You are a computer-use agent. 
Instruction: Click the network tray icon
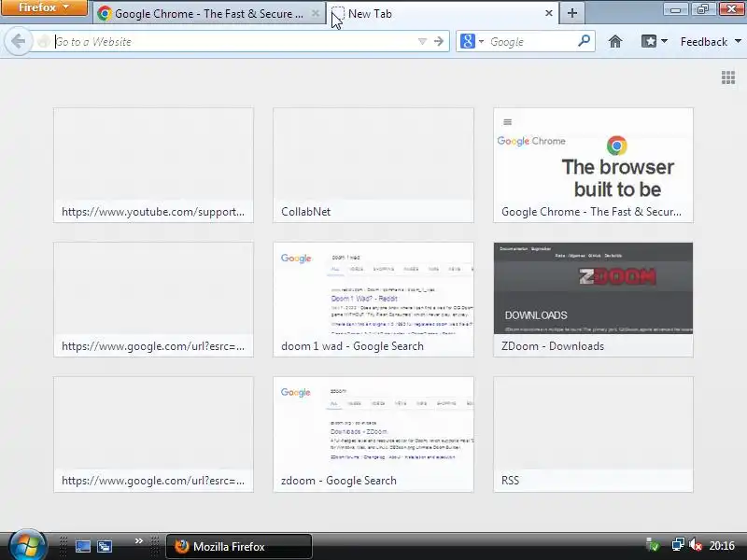click(678, 544)
